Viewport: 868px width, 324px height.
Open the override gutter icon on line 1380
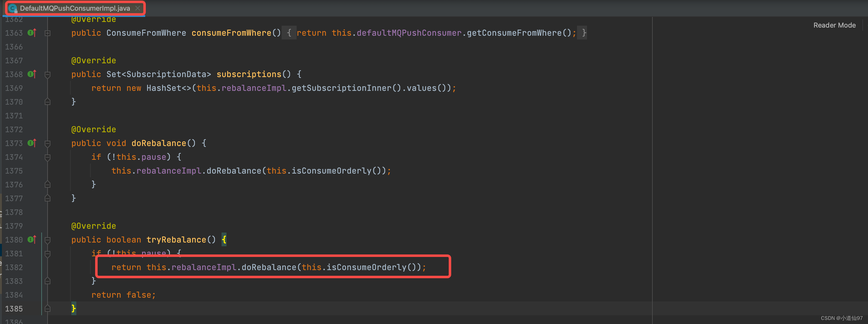point(32,240)
